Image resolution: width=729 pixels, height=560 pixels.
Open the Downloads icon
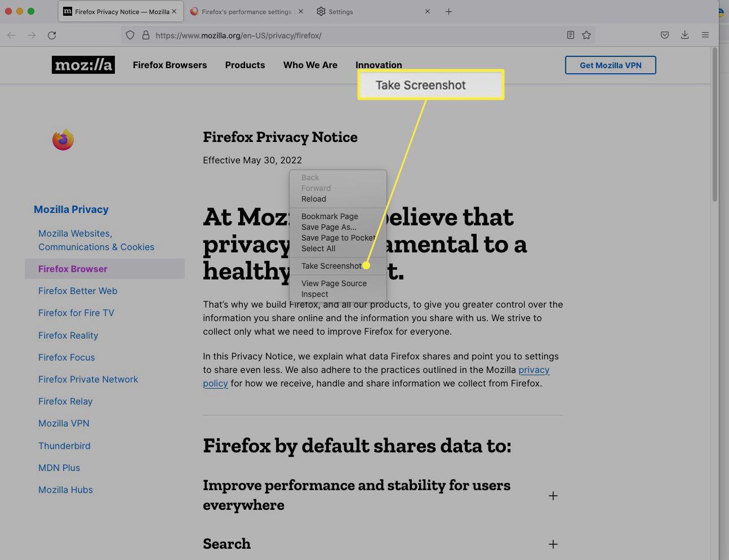tap(684, 35)
